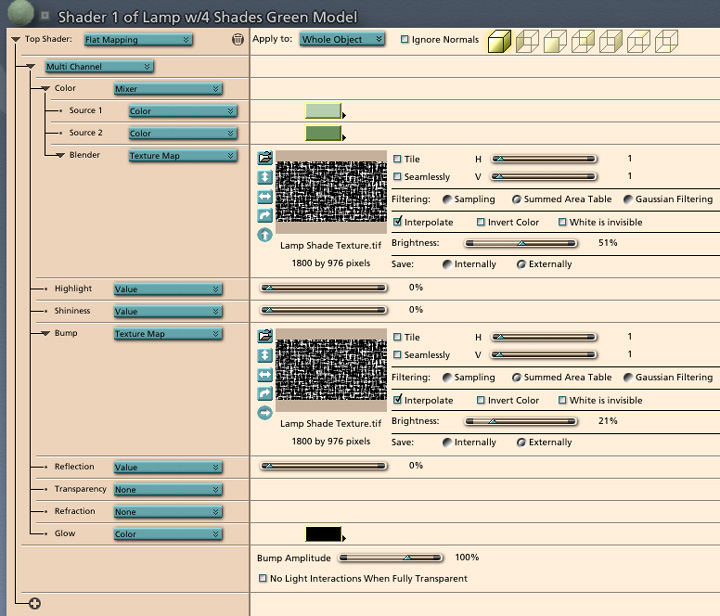Open the Apply to Whole Object dropdown
This screenshot has height=616, width=720.
coord(343,40)
